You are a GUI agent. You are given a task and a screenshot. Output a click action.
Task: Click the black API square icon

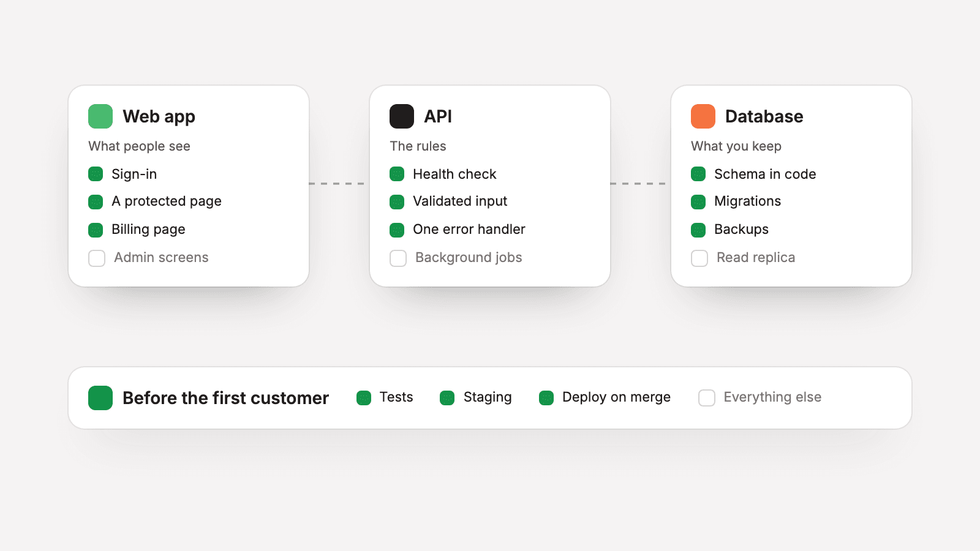coord(402,116)
